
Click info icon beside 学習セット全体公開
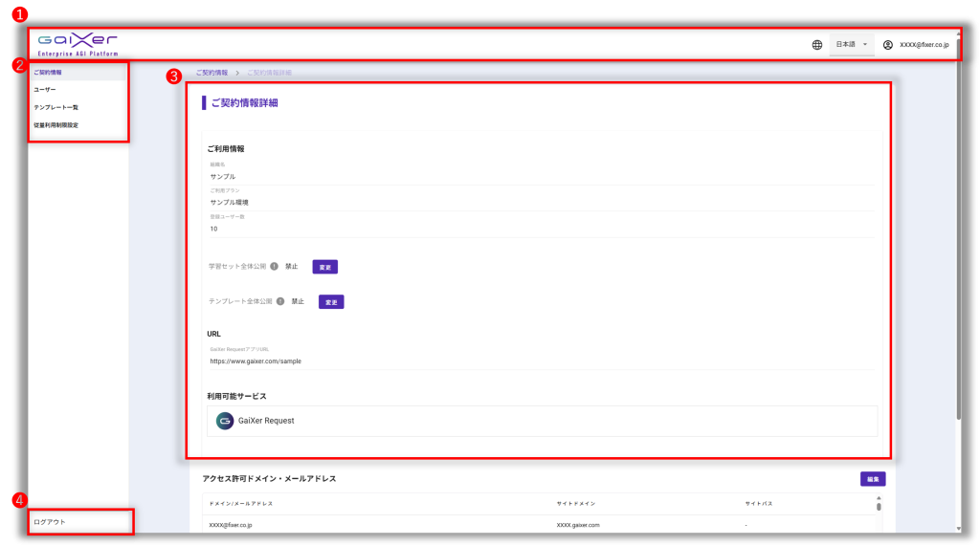click(274, 267)
